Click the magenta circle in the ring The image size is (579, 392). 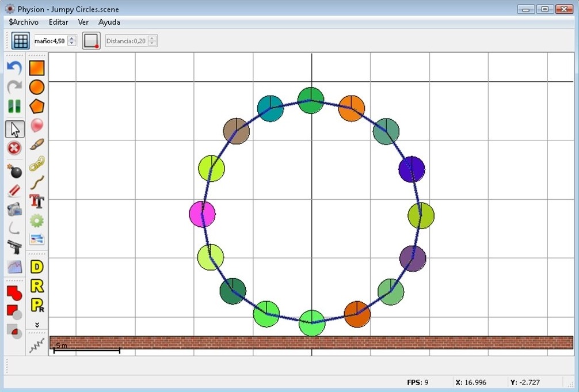202,214
